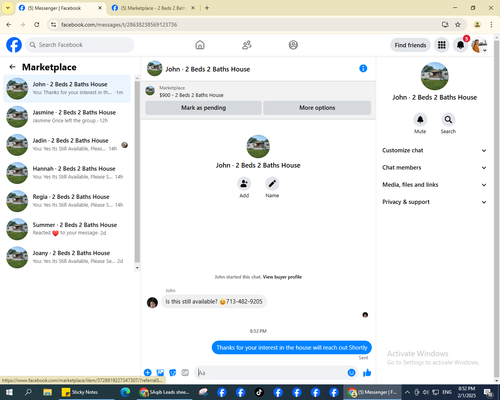
Task: Open Windows Start menu
Action: click(9, 392)
